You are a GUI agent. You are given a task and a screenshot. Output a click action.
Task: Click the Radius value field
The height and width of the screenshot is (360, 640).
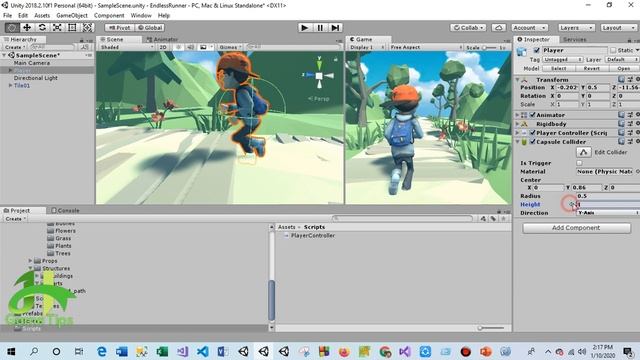pos(608,196)
